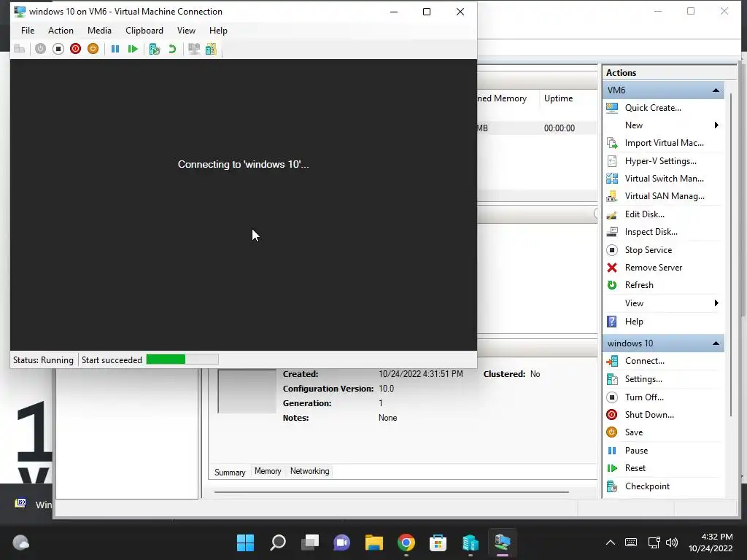The image size is (747, 560).
Task: Click the greyed Enhanced Session toolbar icon
Action: coord(194,49)
